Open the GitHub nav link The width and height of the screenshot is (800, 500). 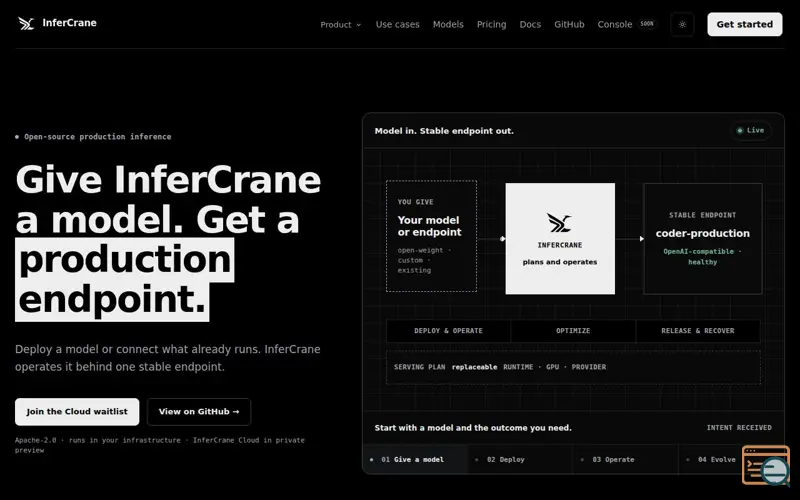pos(569,24)
